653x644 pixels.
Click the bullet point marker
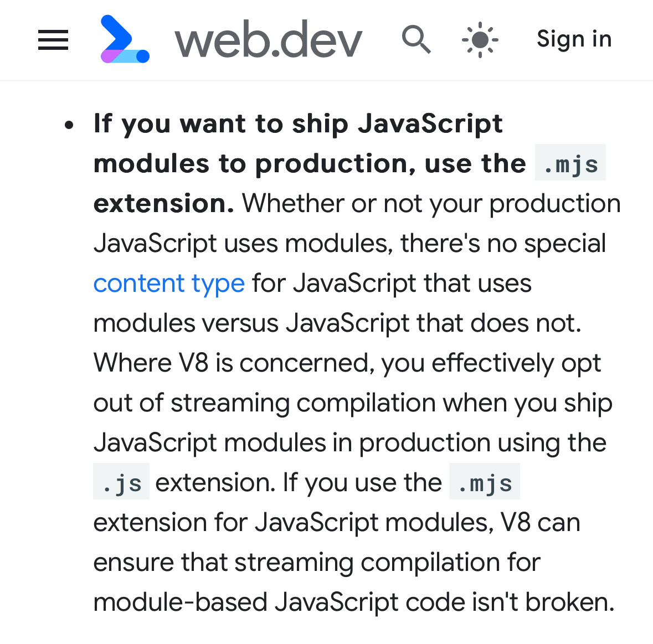(69, 124)
